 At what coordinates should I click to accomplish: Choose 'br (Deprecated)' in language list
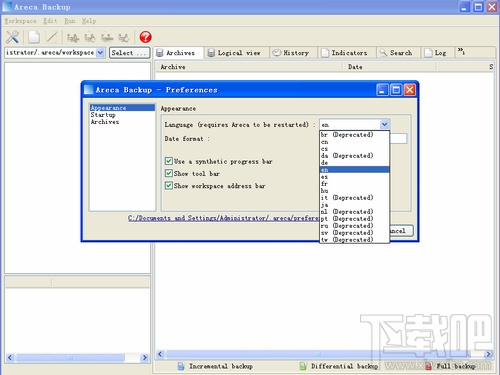tap(354, 135)
